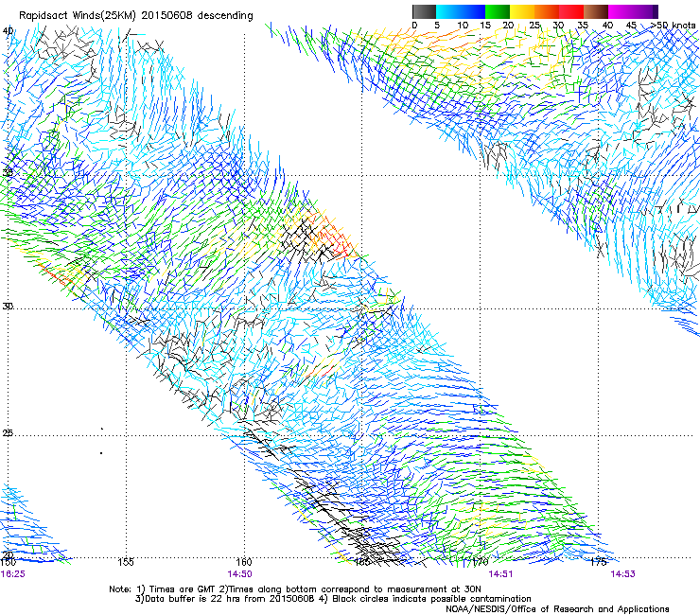This screenshot has width=700, height=615.
Task: Click the latitude label '40'
Action: point(8,31)
